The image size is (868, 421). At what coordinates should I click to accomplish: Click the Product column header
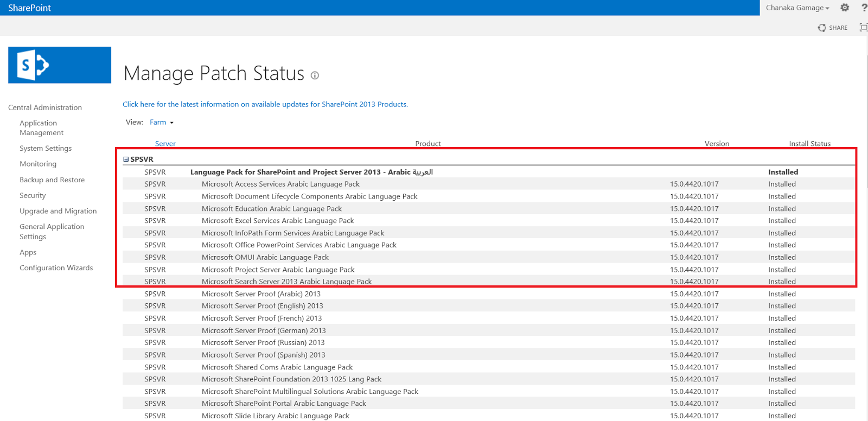(x=428, y=144)
